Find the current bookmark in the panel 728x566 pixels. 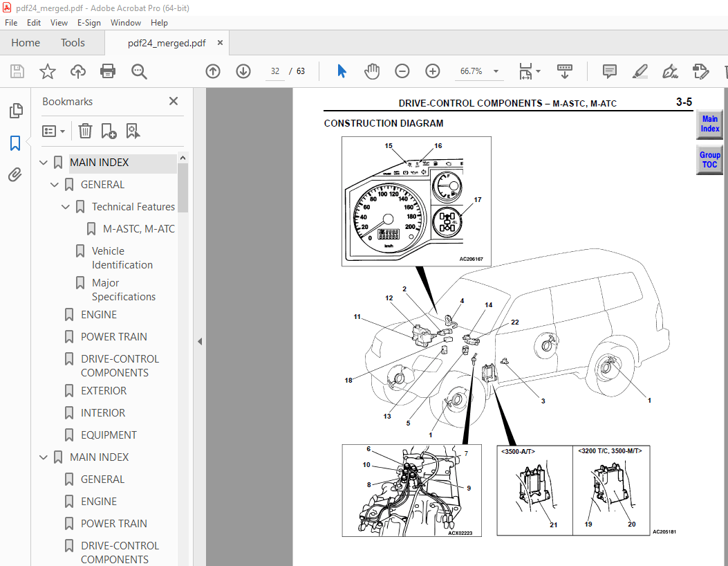133,131
